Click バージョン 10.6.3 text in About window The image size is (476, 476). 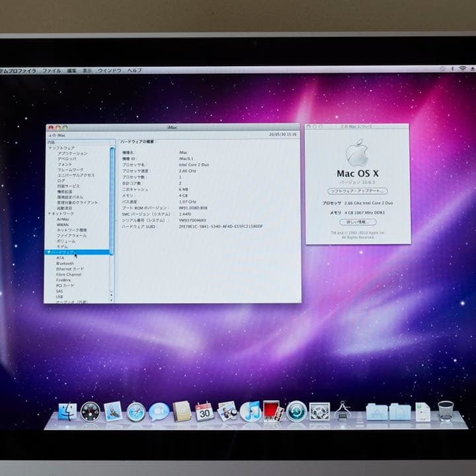point(357,182)
